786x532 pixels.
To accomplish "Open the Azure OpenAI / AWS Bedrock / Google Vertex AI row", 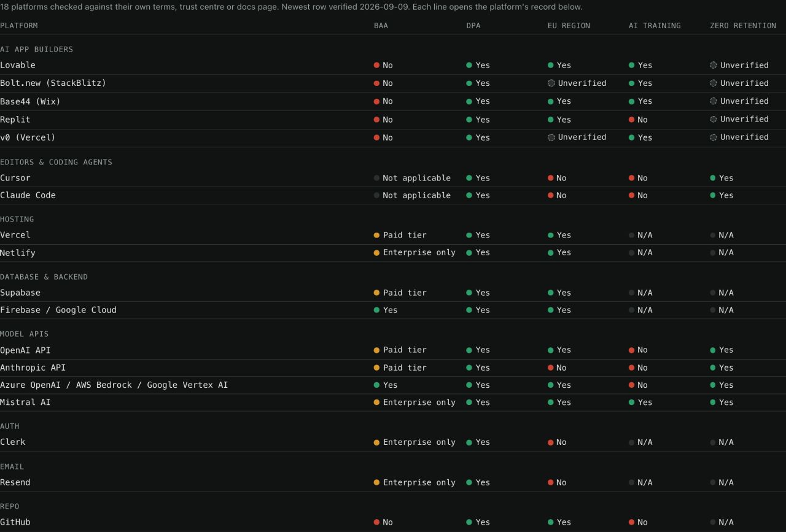I will pos(393,385).
